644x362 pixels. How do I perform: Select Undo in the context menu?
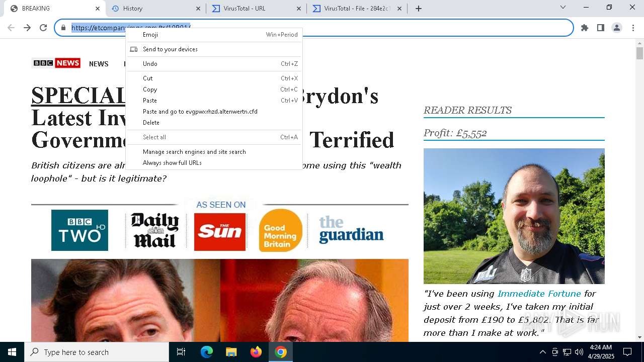(214, 64)
